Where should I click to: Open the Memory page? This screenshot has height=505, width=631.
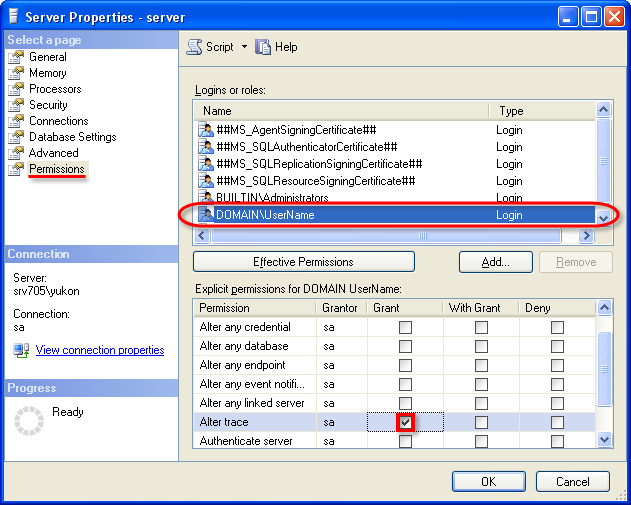(47, 73)
